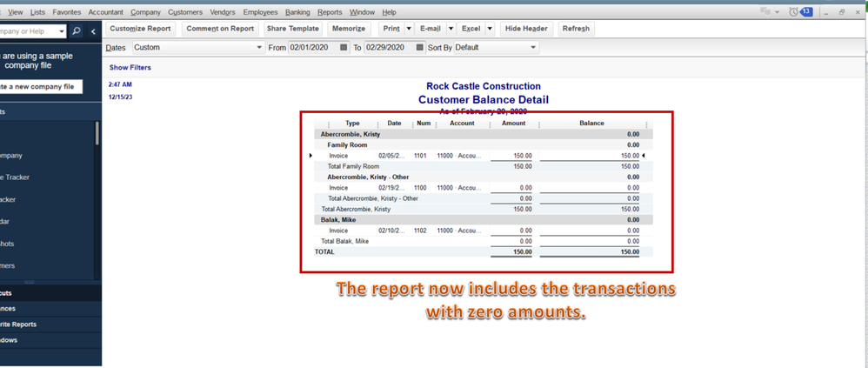This screenshot has width=868, height=368.
Task: Click the Amount column header
Action: [x=514, y=124]
